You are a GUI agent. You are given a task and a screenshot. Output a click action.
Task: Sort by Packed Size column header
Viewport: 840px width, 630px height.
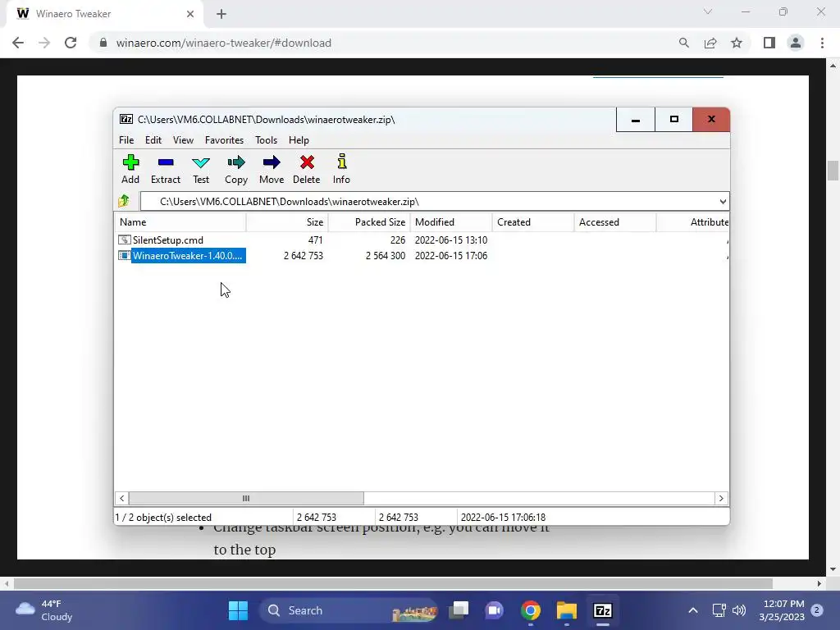pos(369,221)
